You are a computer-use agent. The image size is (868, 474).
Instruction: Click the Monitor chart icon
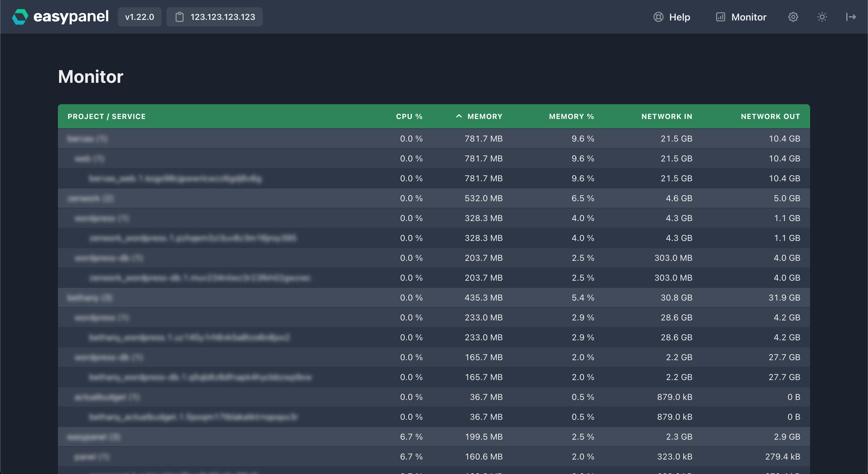pos(720,17)
